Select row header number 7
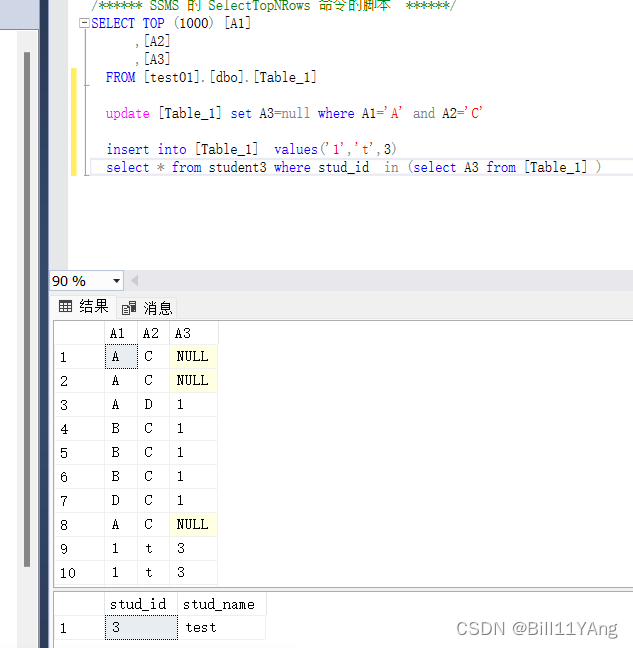This screenshot has width=633, height=648. coord(79,501)
